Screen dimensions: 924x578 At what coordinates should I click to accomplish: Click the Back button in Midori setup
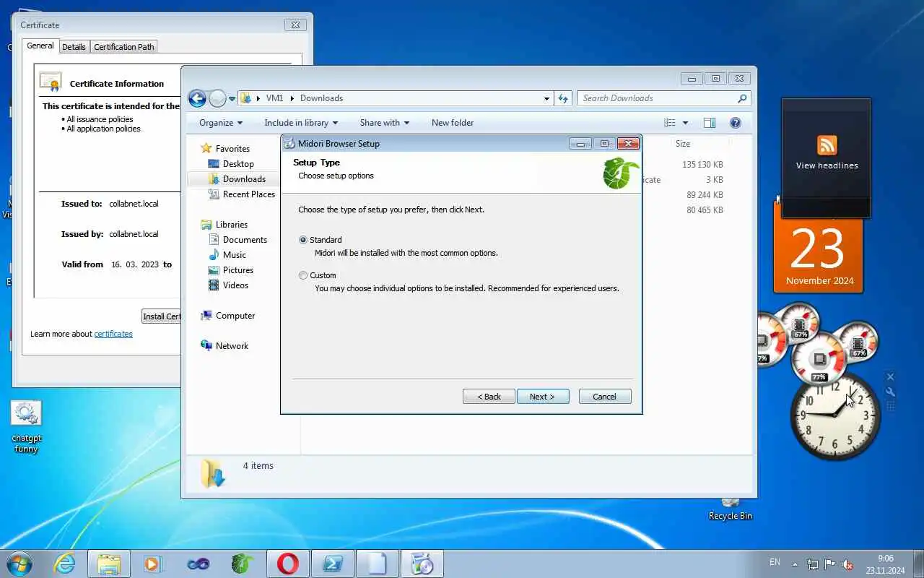coord(489,397)
